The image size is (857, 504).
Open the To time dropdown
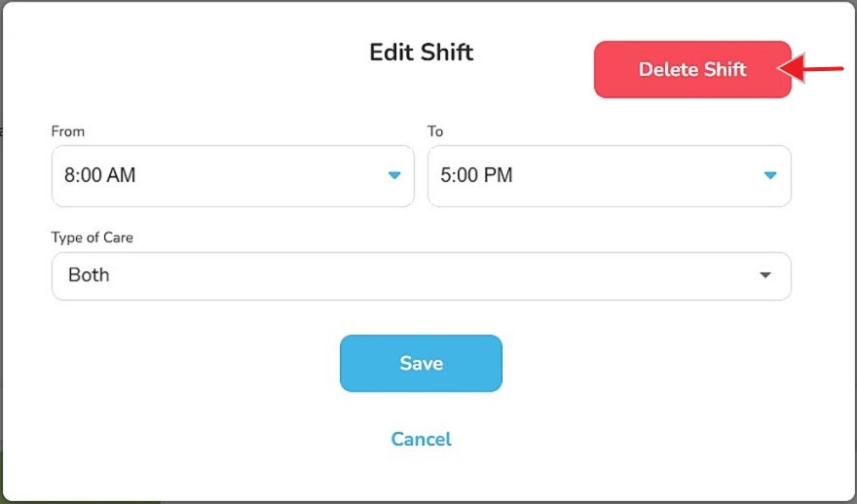coord(609,176)
